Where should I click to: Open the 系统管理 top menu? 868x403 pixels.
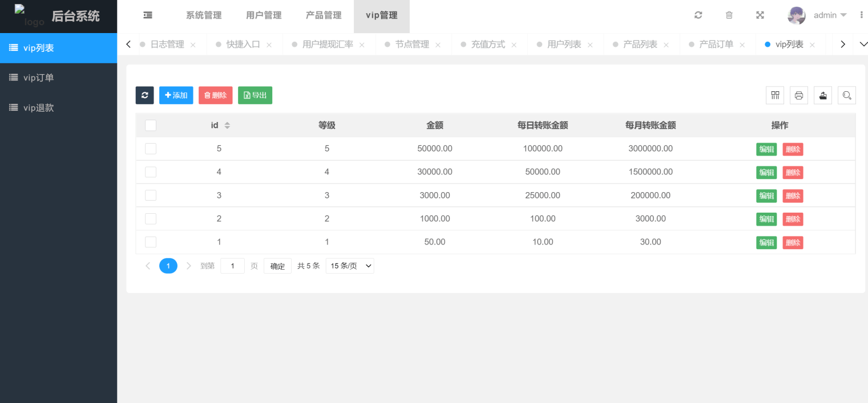coord(204,16)
